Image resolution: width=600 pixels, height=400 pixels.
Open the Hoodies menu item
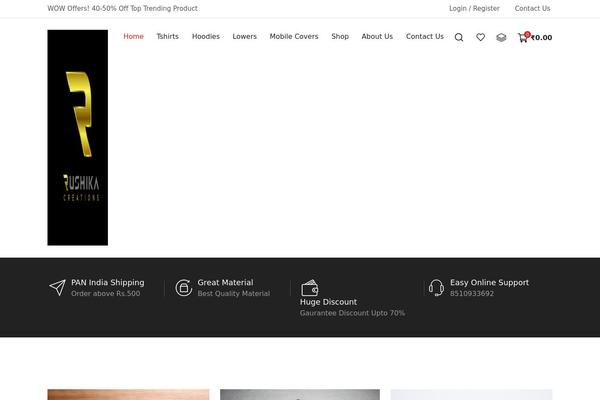(206, 36)
